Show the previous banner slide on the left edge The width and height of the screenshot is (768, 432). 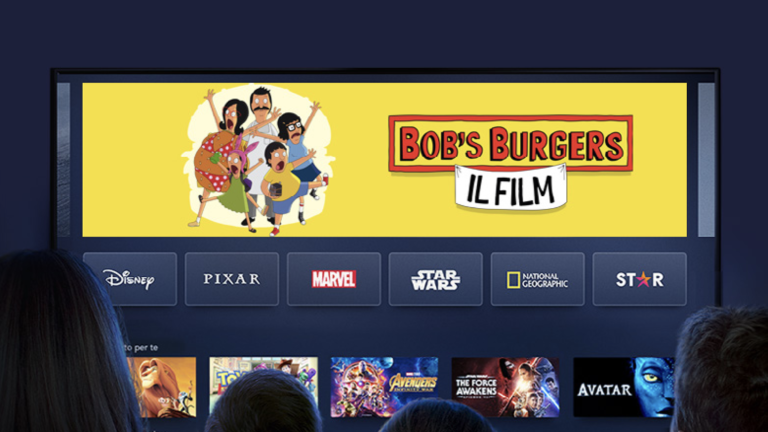tap(64, 160)
